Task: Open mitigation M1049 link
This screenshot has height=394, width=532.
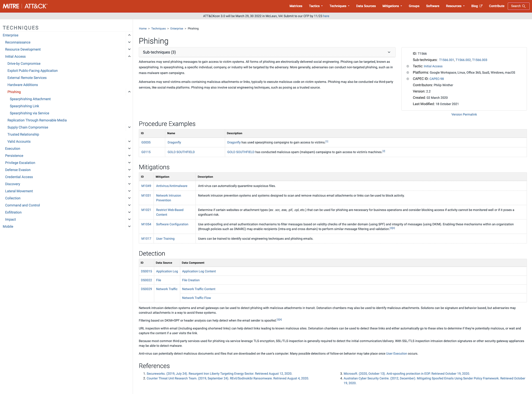Action: click(x=146, y=186)
